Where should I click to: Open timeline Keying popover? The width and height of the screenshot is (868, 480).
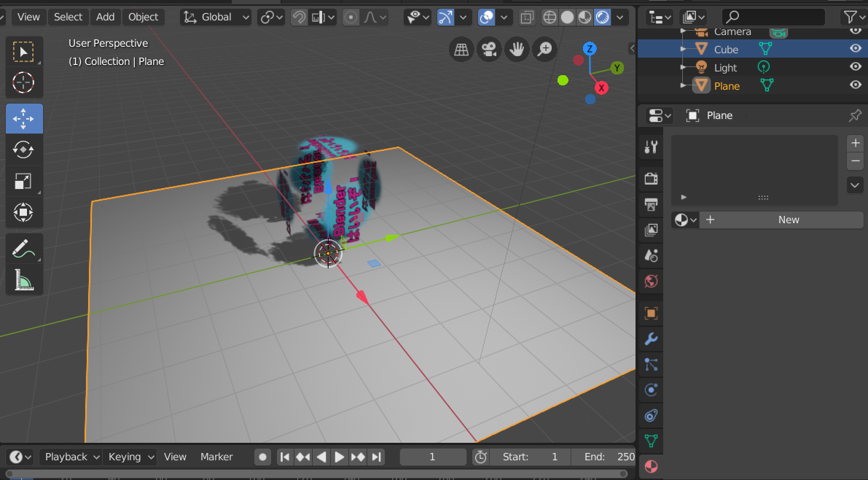[130, 457]
